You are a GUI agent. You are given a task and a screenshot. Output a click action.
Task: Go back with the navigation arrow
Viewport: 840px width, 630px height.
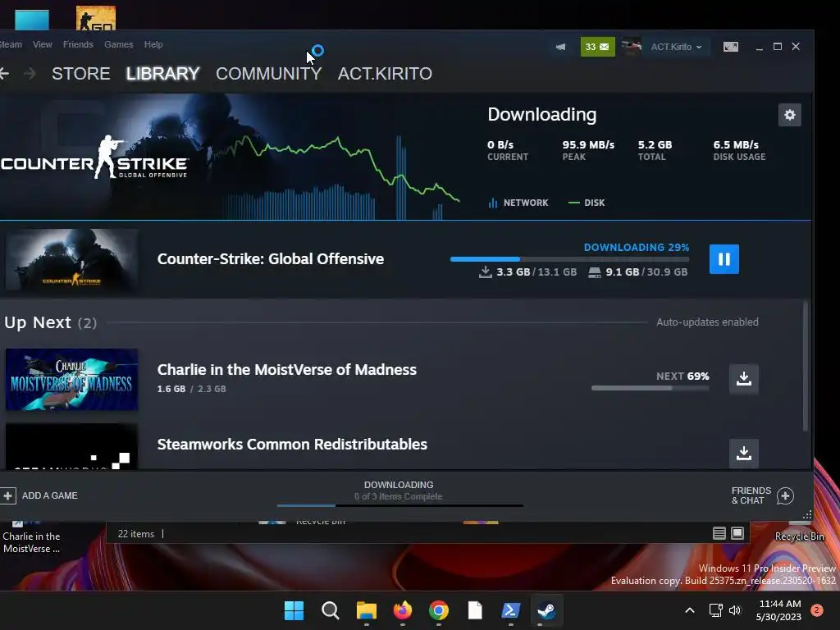click(x=4, y=73)
